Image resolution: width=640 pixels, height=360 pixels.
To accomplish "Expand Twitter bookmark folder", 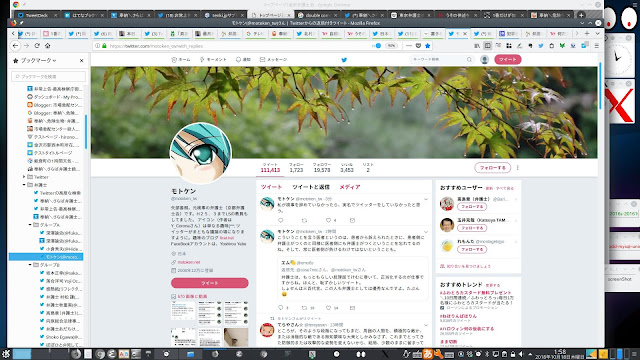I will (x=24, y=177).
